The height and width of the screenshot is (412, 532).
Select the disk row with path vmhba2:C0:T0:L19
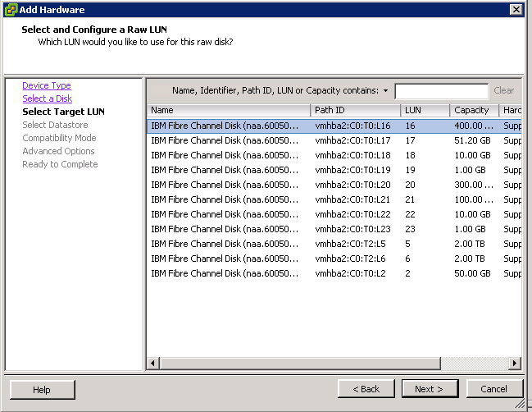tap(334, 170)
